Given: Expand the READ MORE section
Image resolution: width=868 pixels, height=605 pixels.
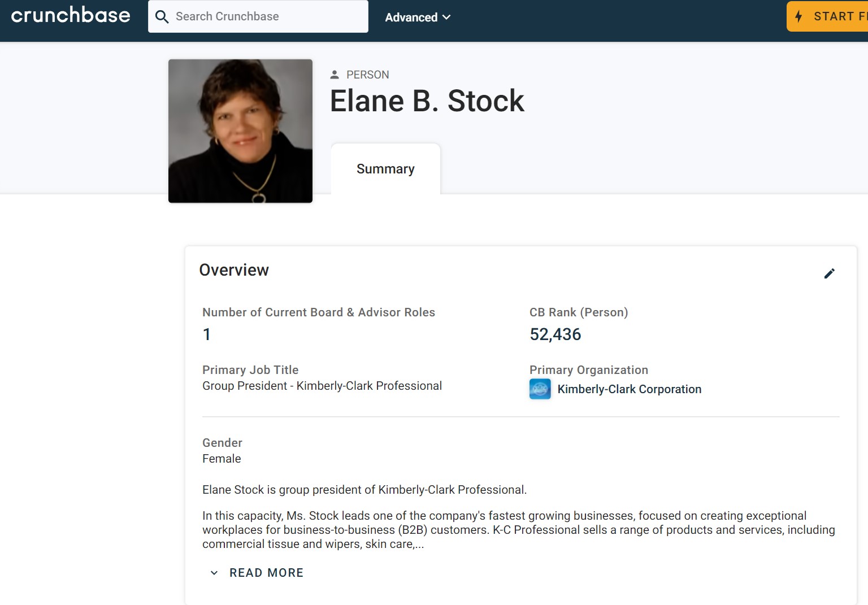Looking at the screenshot, I should (257, 573).
